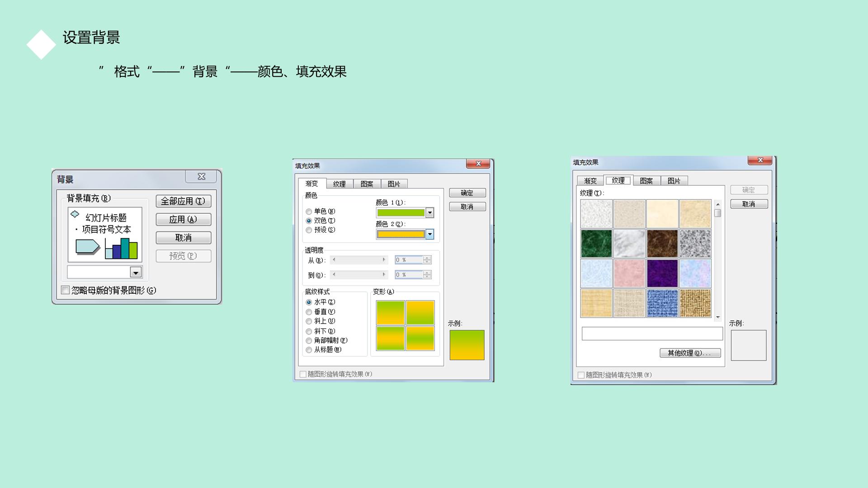Enable 忽略母版的背景图形 checkbox
The height and width of the screenshot is (488, 868).
[66, 290]
